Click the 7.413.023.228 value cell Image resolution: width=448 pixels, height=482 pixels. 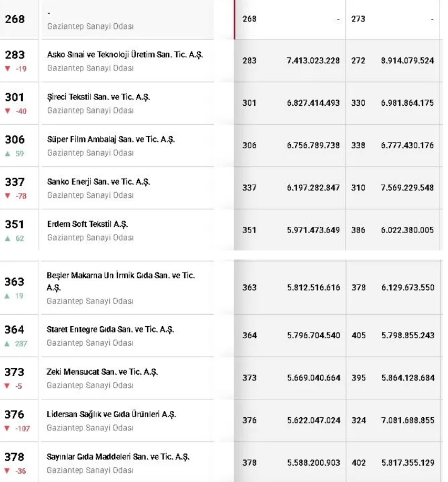(313, 61)
